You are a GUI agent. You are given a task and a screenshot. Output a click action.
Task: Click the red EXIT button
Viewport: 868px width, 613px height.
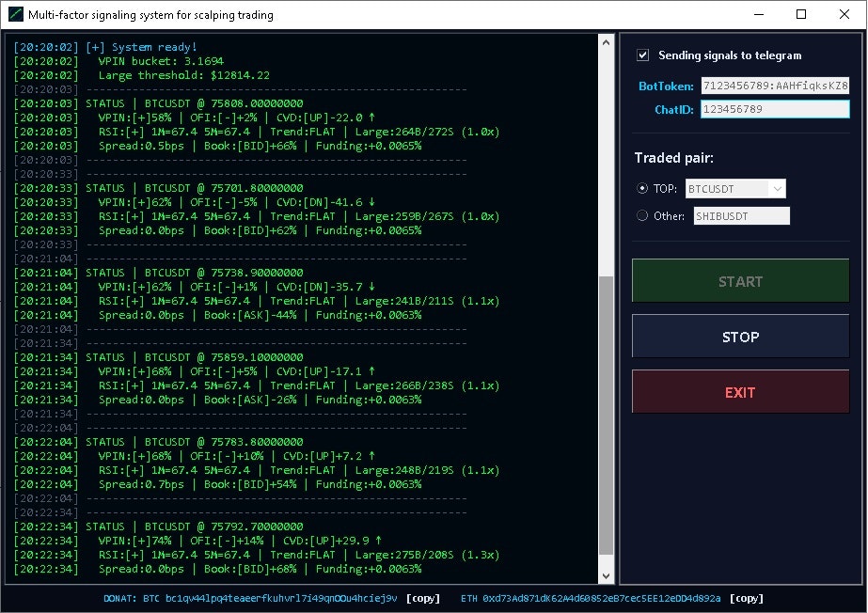[x=740, y=392]
